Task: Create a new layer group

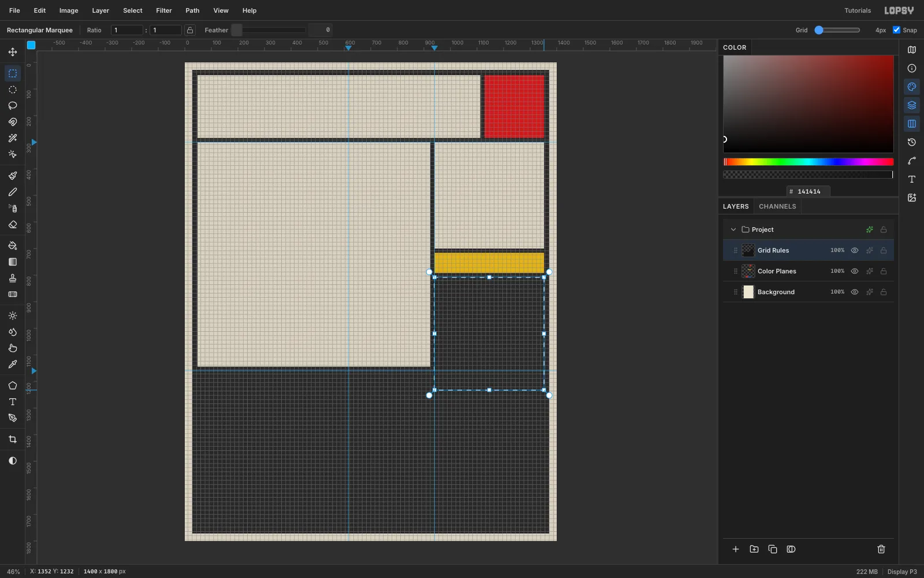Action: pyautogui.click(x=754, y=549)
